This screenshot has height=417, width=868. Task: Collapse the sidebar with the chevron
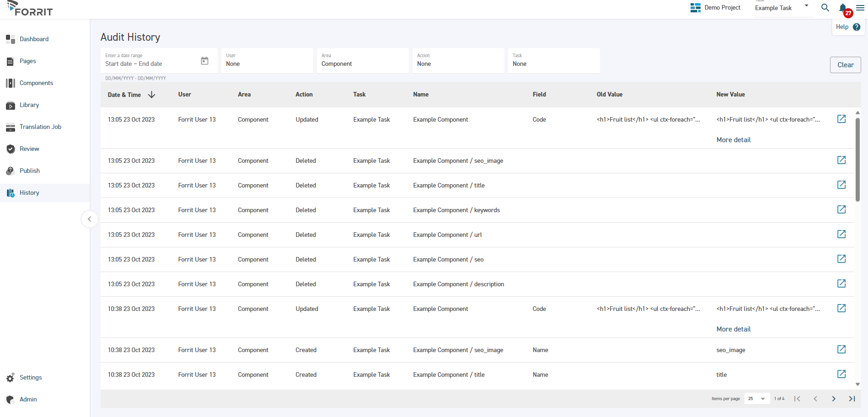tap(90, 219)
